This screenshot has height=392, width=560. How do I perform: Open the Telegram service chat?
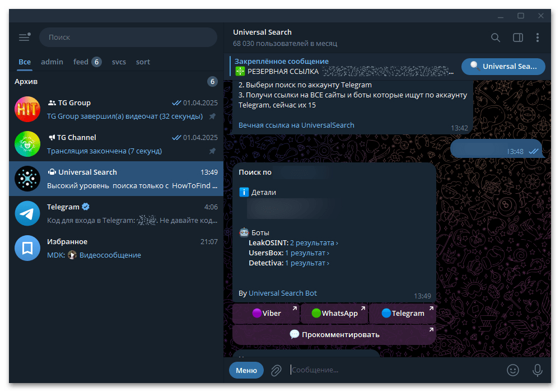pos(116,213)
